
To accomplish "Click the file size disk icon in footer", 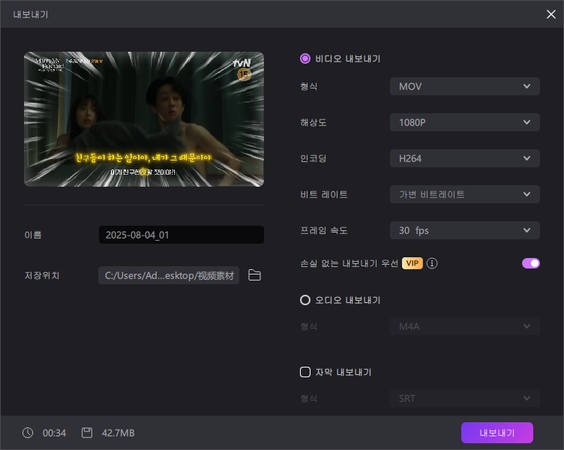I will (x=87, y=433).
